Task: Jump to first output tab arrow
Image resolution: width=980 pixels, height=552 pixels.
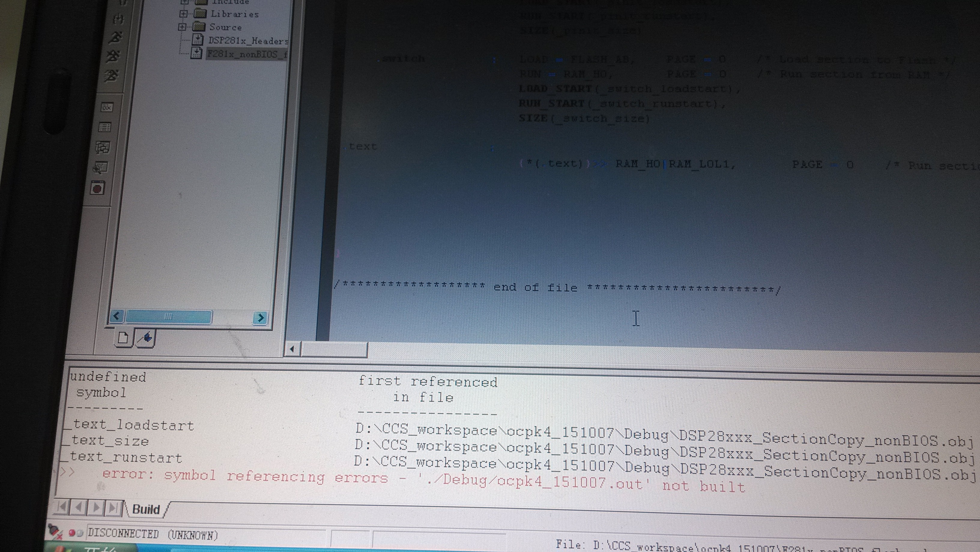Action: [x=62, y=507]
